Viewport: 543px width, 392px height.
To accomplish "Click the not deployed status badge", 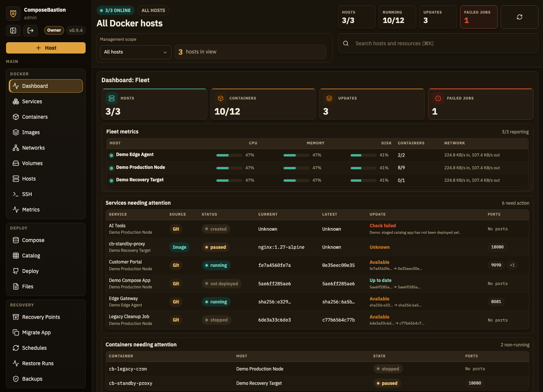I will pyautogui.click(x=222, y=284).
